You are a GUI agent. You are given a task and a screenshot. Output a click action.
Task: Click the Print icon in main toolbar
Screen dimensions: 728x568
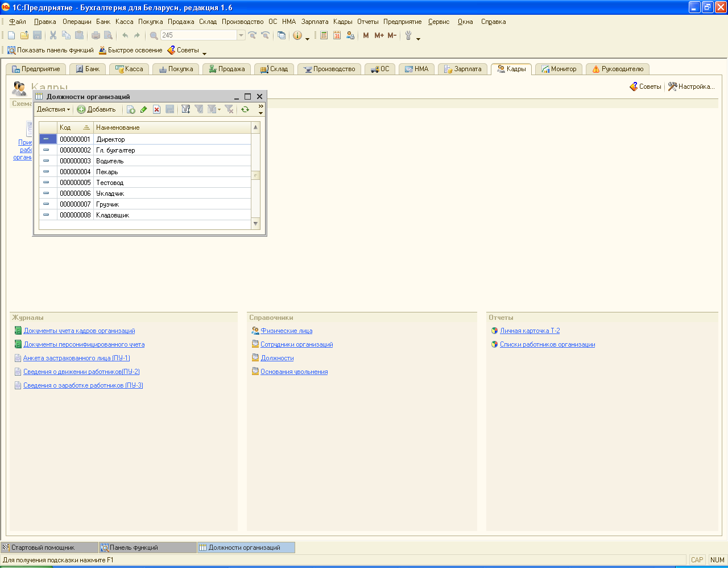(x=96, y=35)
